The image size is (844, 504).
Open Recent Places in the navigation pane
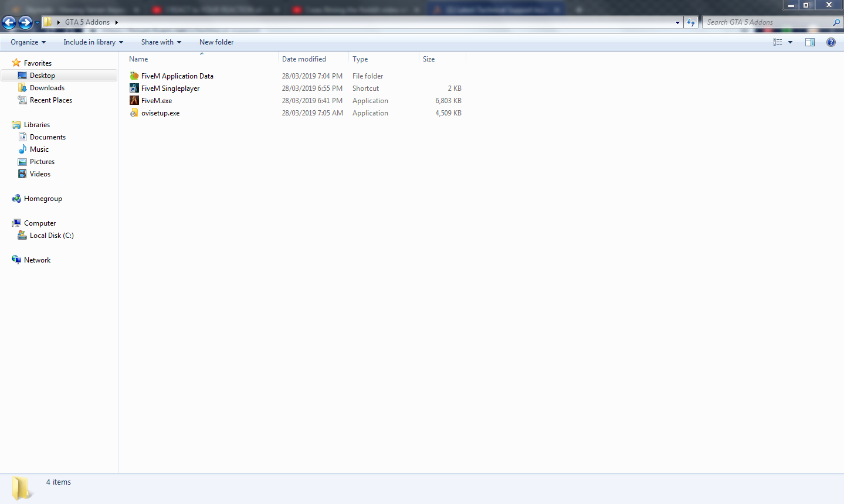click(51, 100)
